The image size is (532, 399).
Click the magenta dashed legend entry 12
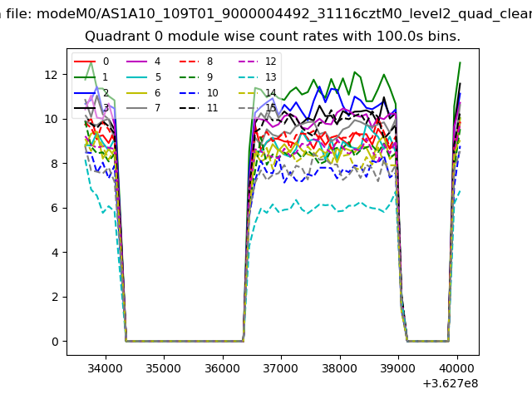click(x=256, y=62)
